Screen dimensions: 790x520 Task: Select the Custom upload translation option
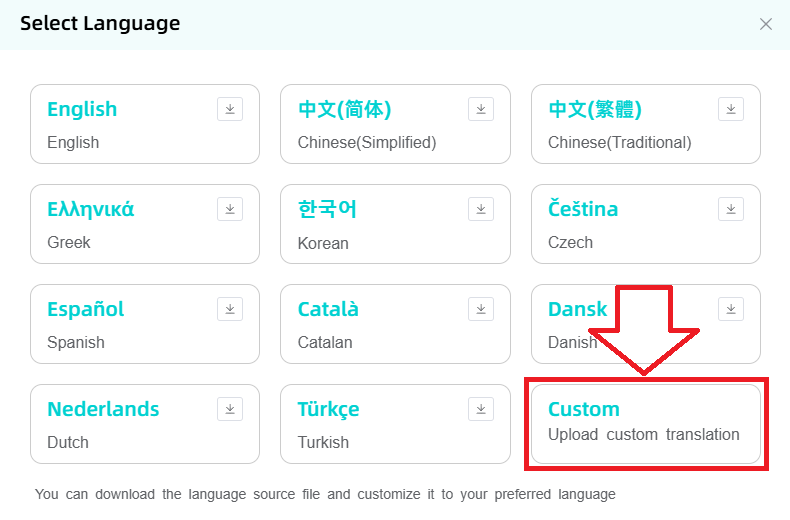645,424
